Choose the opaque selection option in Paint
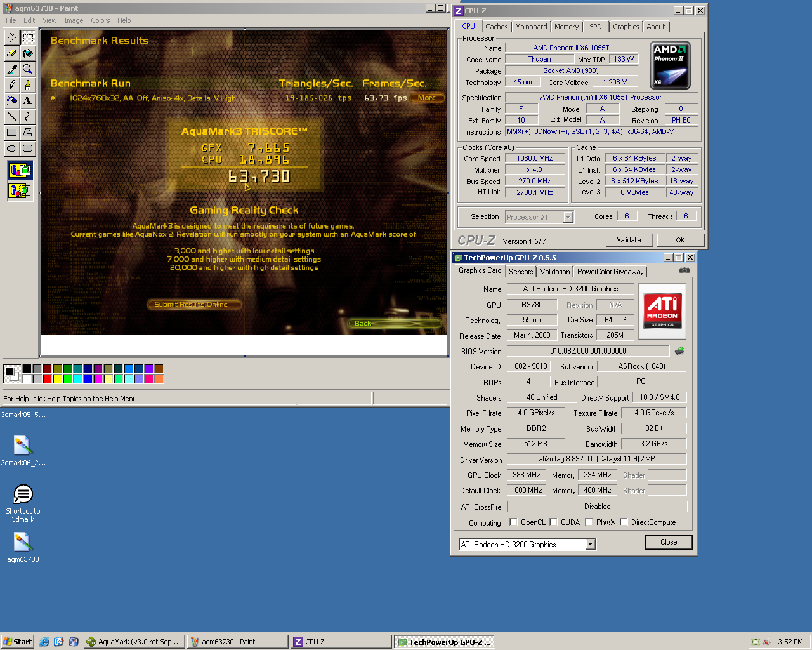Screen dimensions: 812x650 pyautogui.click(x=20, y=170)
